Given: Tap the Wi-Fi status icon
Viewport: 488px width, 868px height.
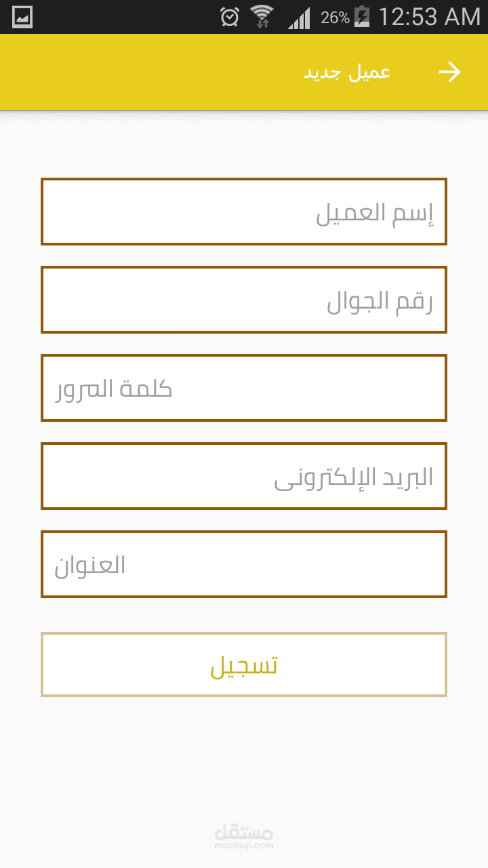Looking at the screenshot, I should pos(262,17).
